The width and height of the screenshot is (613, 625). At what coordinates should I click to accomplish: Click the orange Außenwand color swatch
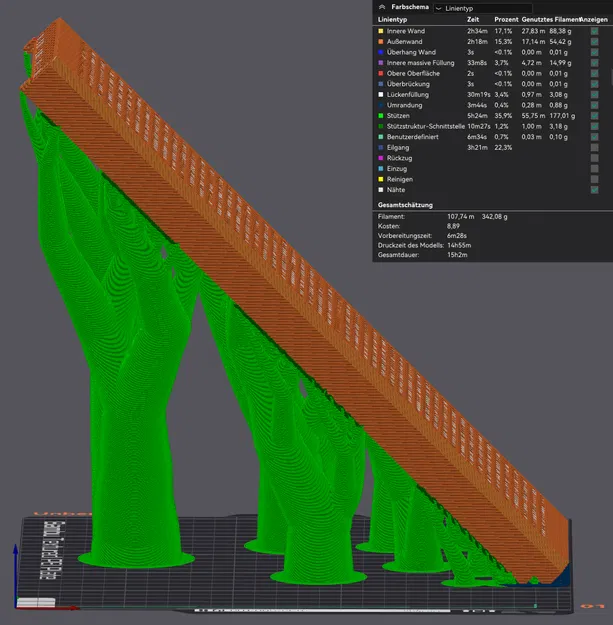(x=381, y=41)
